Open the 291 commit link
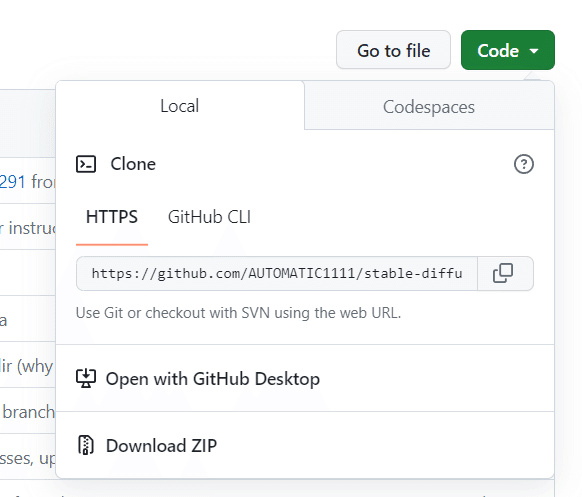This screenshot has height=497, width=582. pos(13,182)
